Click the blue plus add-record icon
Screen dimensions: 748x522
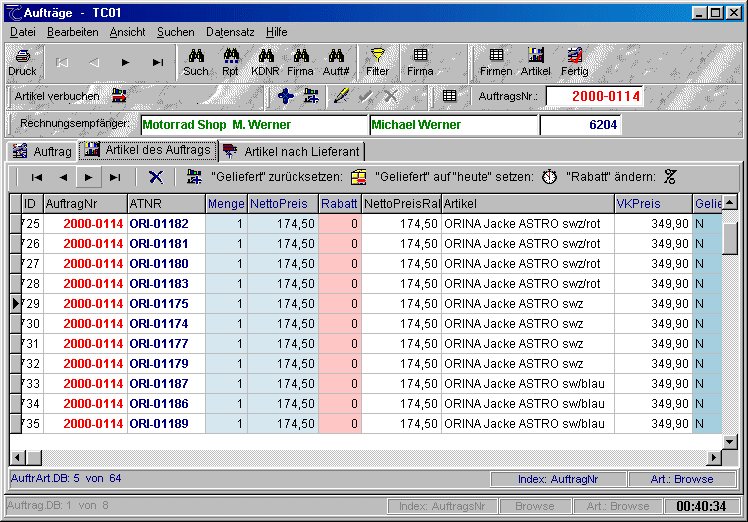pos(285,96)
